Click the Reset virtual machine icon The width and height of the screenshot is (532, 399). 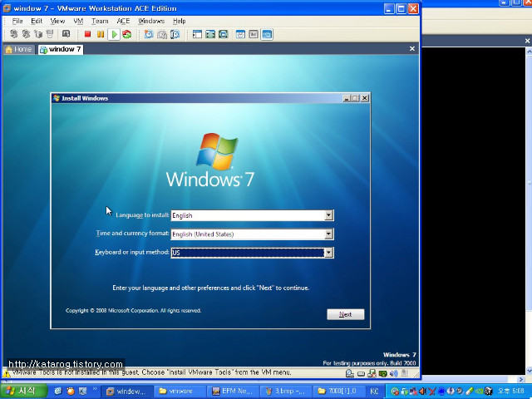(127, 34)
